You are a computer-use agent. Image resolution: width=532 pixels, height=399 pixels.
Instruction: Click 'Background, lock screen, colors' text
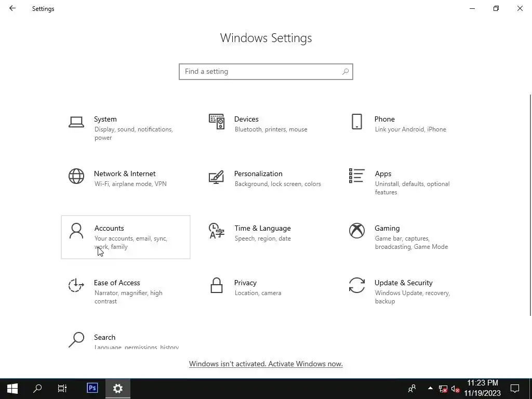point(277,184)
